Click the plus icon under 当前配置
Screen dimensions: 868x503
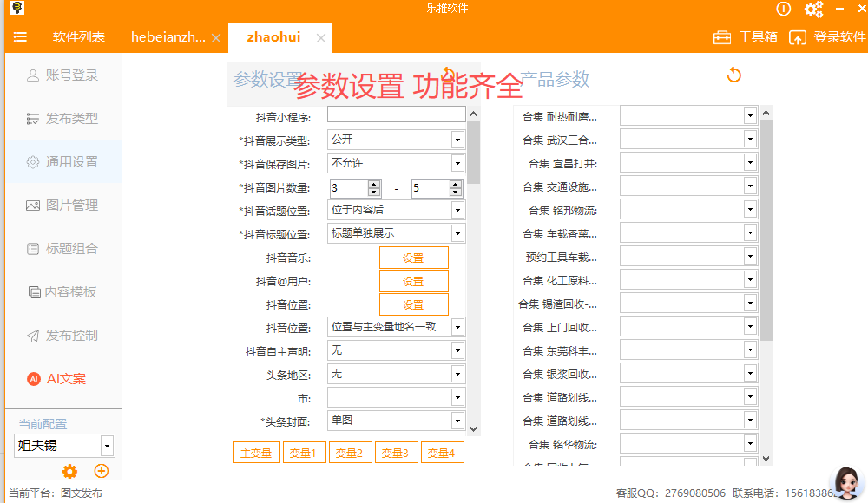pyautogui.click(x=102, y=471)
